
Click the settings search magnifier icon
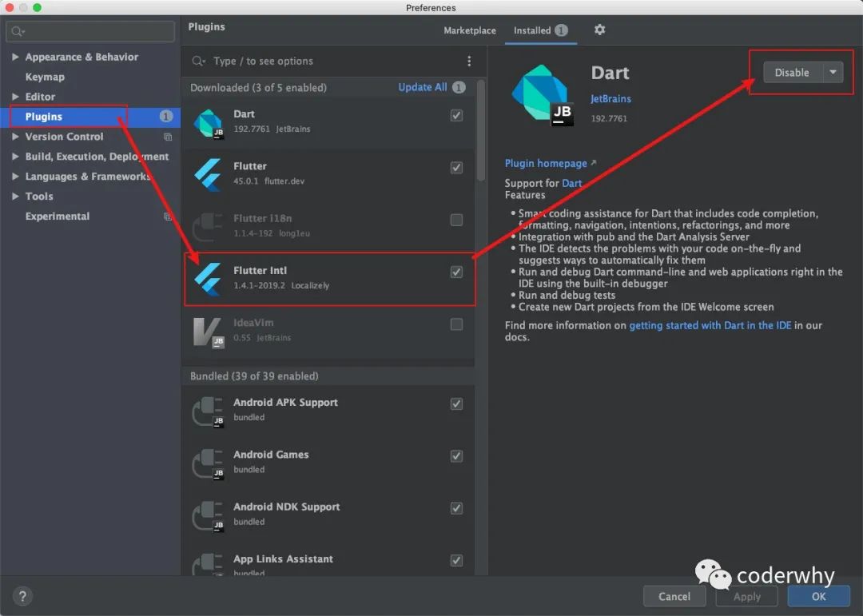18,31
